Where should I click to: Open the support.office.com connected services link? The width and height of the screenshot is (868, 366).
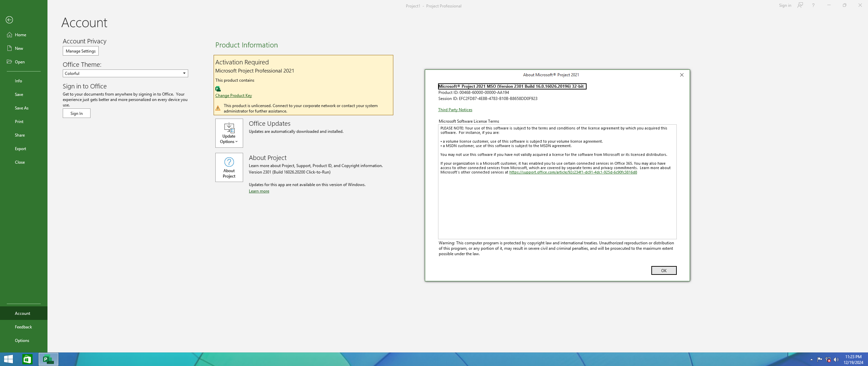573,172
